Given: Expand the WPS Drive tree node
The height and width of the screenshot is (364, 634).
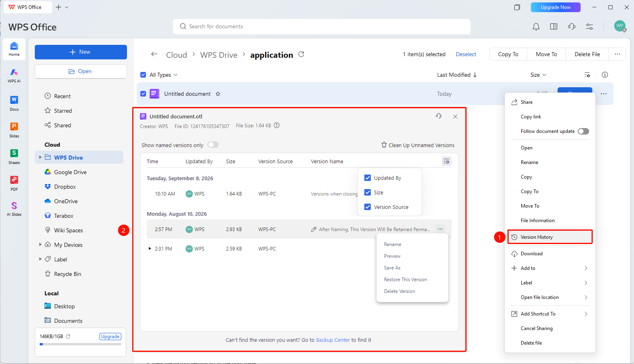Looking at the screenshot, I should pyautogui.click(x=40, y=157).
